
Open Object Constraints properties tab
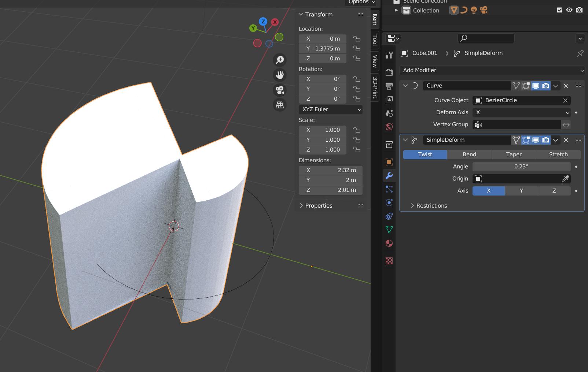[389, 216]
